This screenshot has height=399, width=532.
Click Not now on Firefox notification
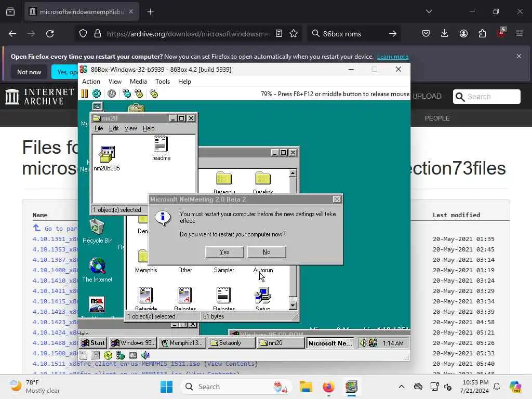pos(29,72)
